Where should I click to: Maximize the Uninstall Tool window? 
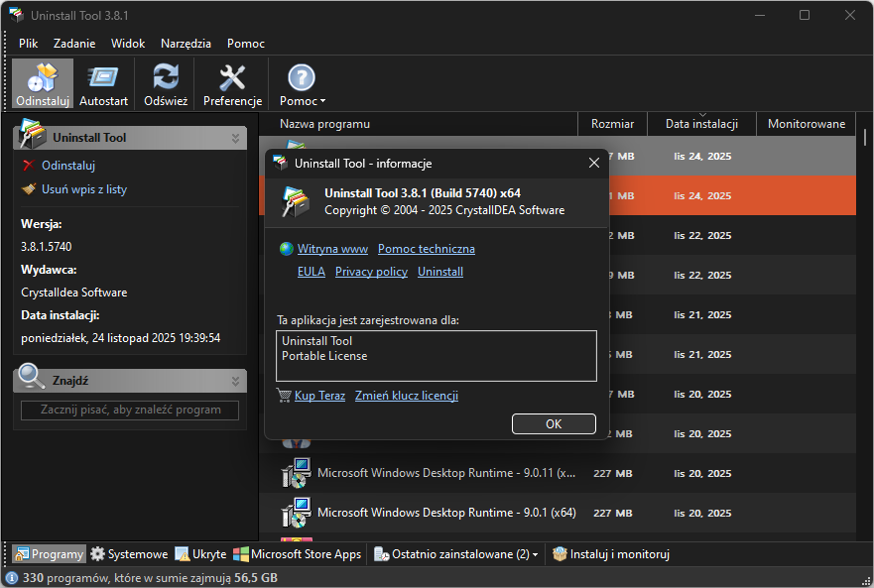coord(805,15)
